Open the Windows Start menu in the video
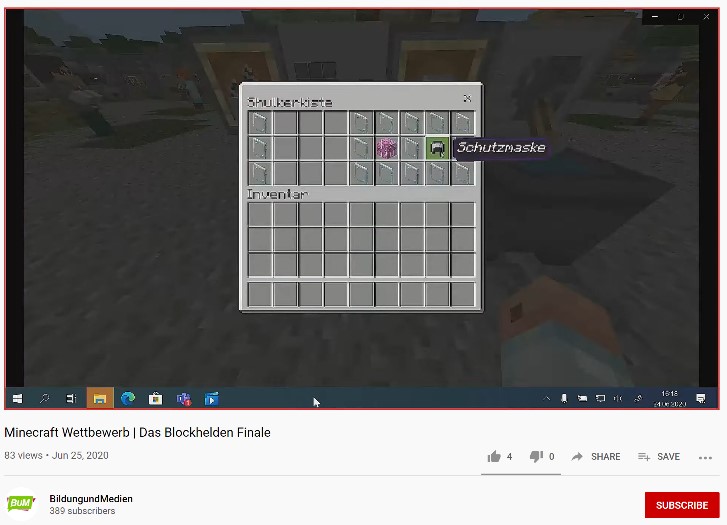The image size is (727, 525). pyautogui.click(x=18, y=398)
